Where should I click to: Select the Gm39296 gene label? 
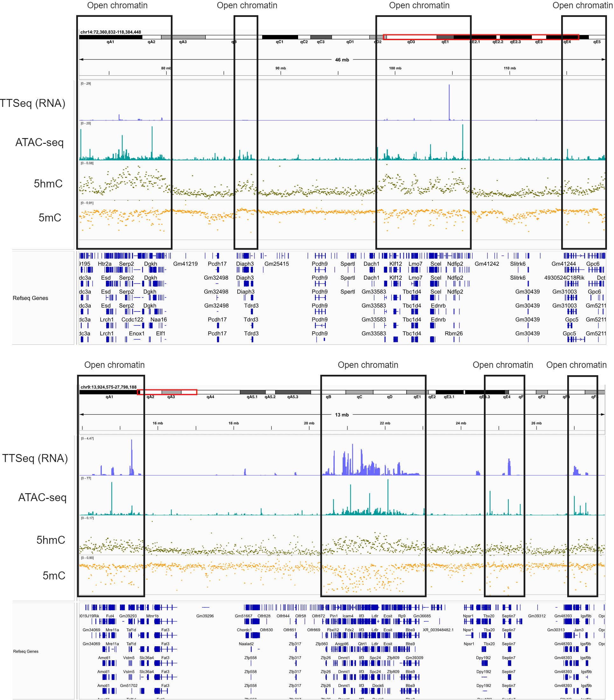pos(205,616)
